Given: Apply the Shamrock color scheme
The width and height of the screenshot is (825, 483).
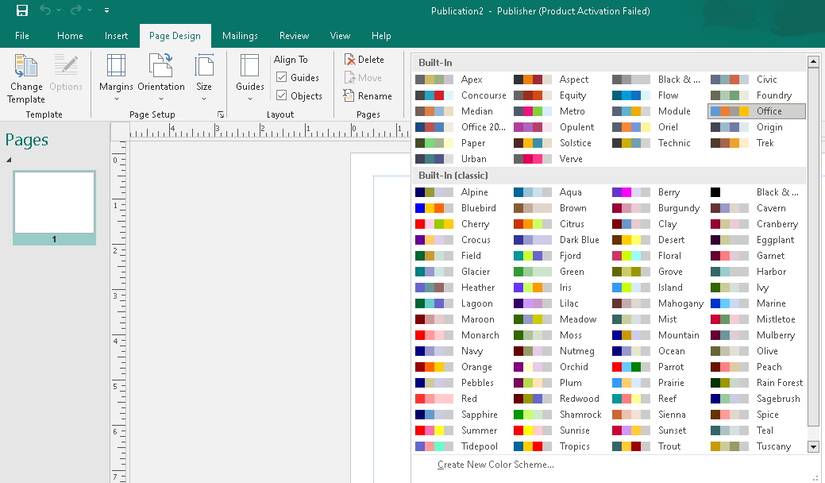Looking at the screenshot, I should 557,414.
